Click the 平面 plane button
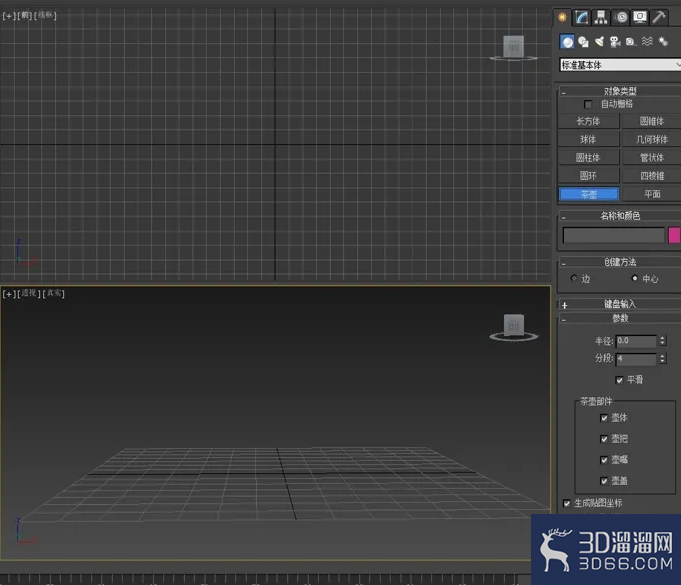 [x=651, y=194]
